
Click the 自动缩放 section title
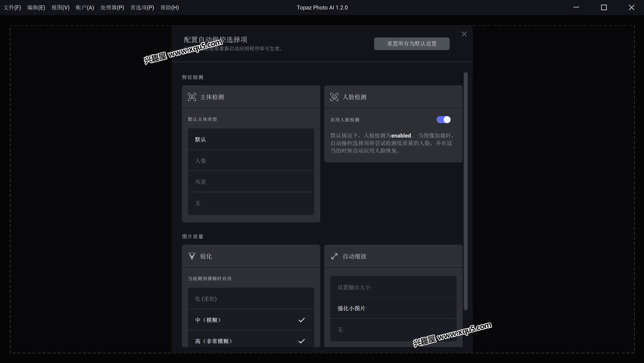pyautogui.click(x=355, y=256)
